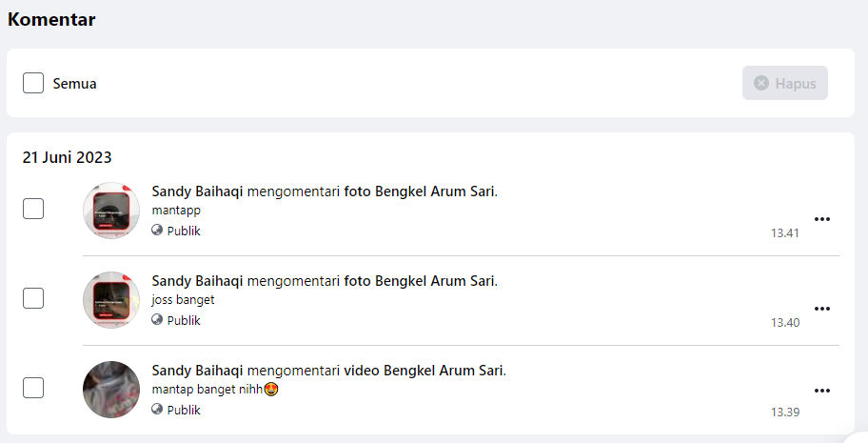Click globe Publik icon under "mantap banget nihh"

point(157,410)
